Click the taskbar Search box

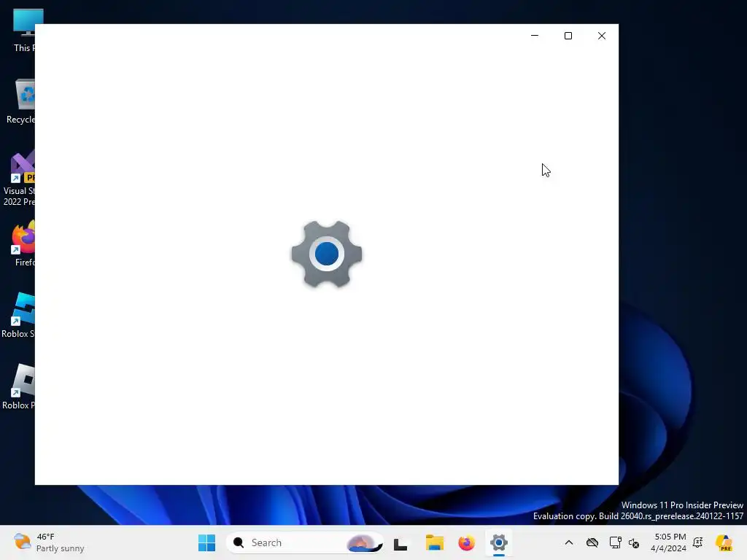305,542
